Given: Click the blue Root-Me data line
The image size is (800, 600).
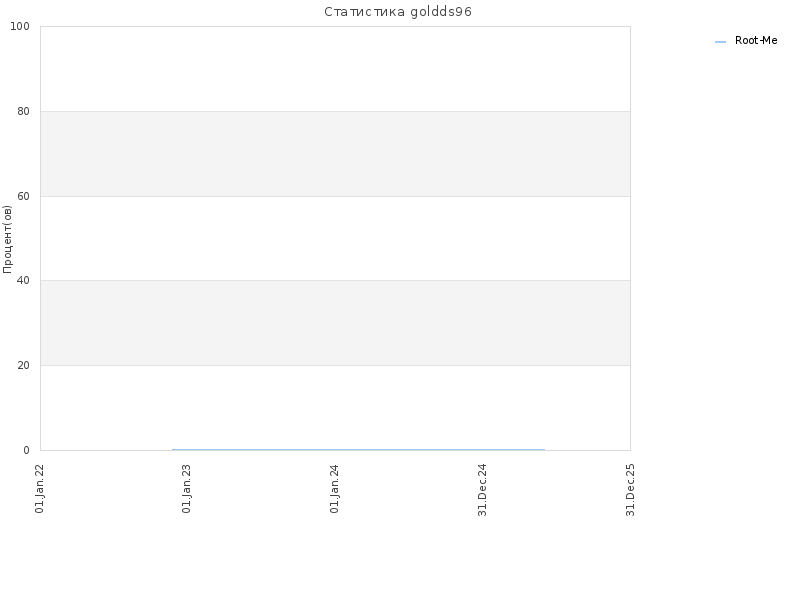Looking at the screenshot, I should tap(359, 449).
